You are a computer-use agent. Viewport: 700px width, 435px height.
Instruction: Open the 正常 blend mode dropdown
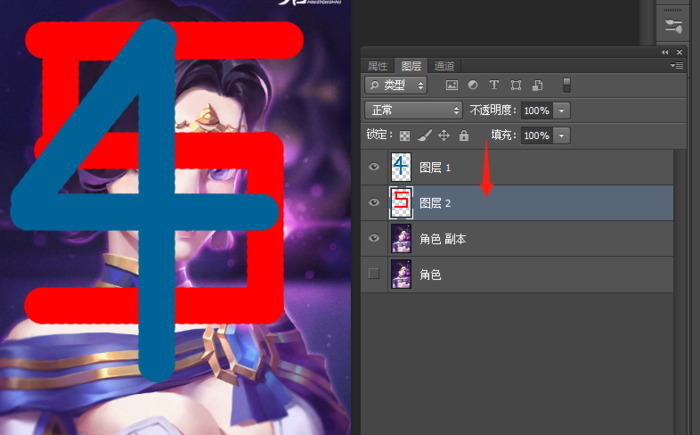(x=414, y=110)
